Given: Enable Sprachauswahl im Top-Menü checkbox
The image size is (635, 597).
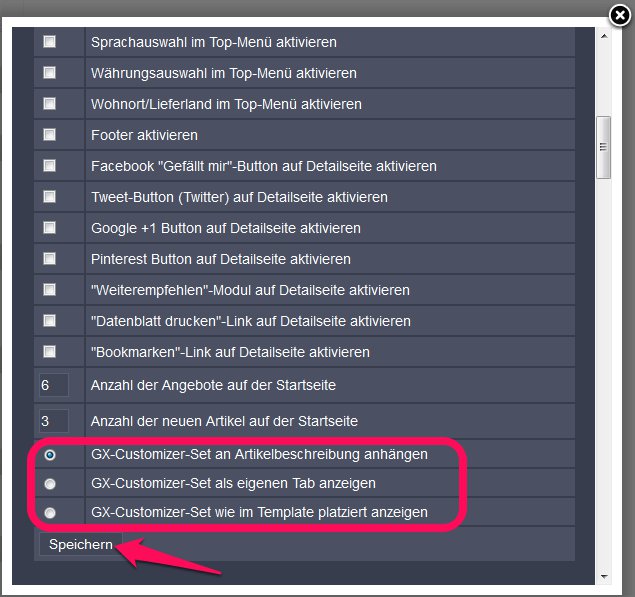Looking at the screenshot, I should tap(49, 41).
